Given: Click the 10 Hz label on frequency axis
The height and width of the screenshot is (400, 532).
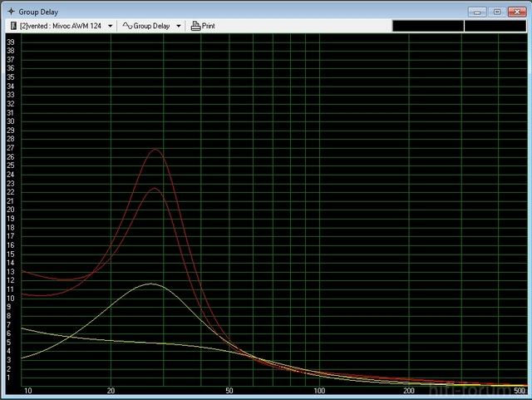Looking at the screenshot, I should (27, 391).
